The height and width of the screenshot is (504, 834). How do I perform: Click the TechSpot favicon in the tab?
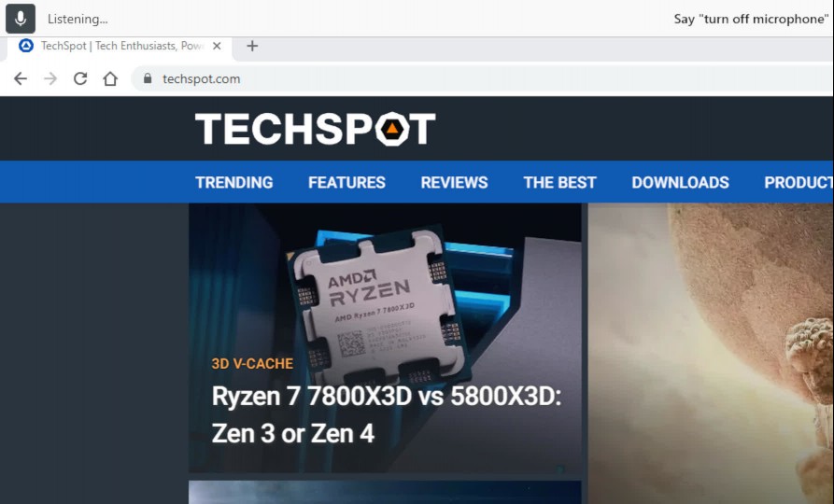[25, 46]
